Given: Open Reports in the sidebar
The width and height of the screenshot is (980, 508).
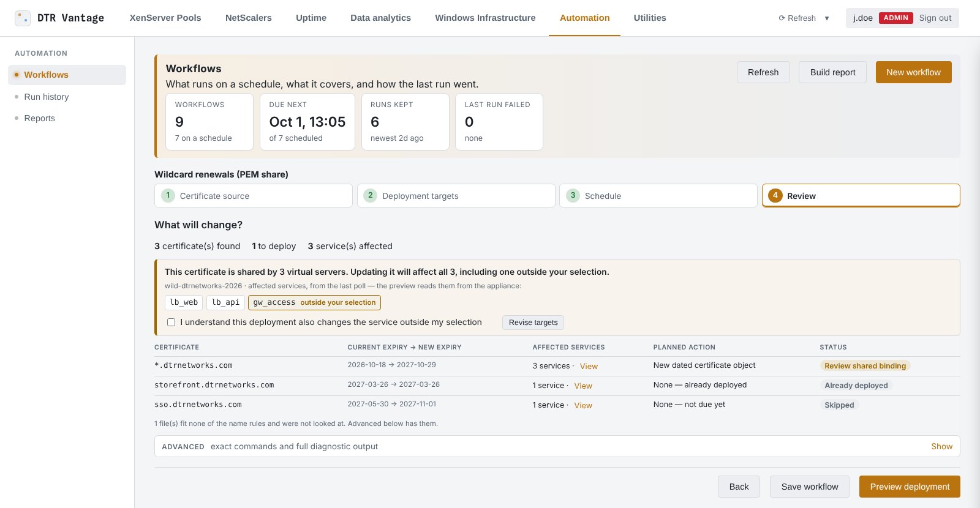Looking at the screenshot, I should (67, 118).
